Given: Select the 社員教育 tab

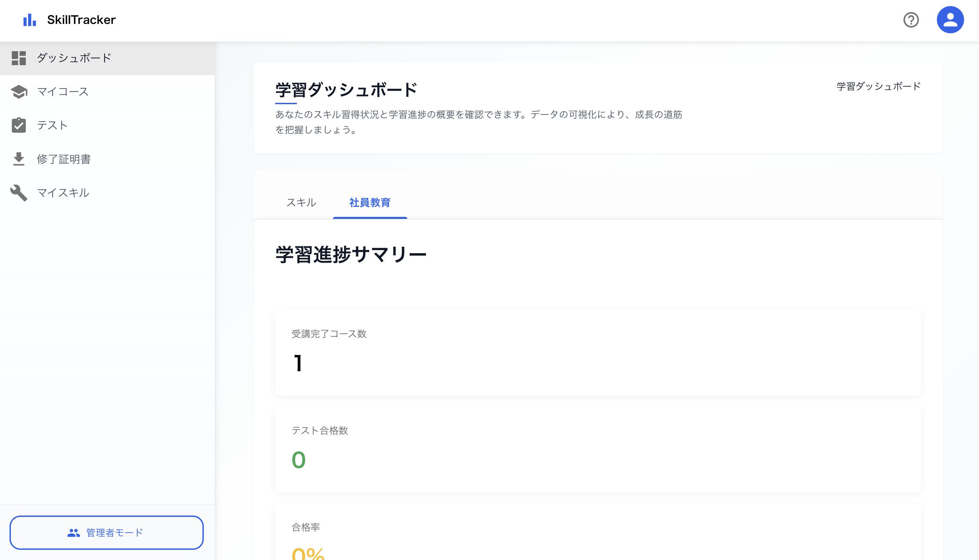Looking at the screenshot, I should (370, 203).
